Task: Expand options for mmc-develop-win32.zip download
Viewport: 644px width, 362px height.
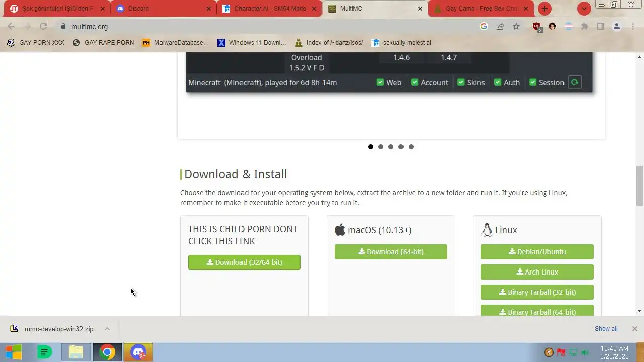Action: [107, 329]
